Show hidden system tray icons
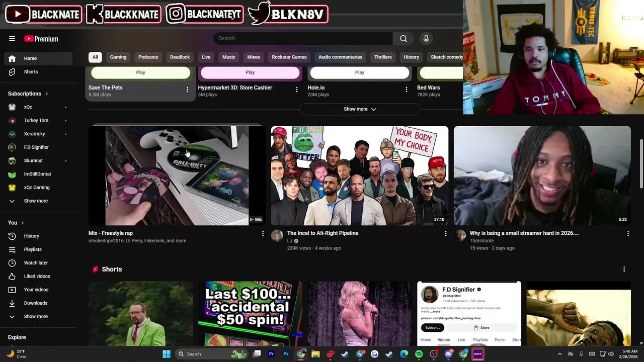Screen dimensions: 644x362 coord(559,354)
